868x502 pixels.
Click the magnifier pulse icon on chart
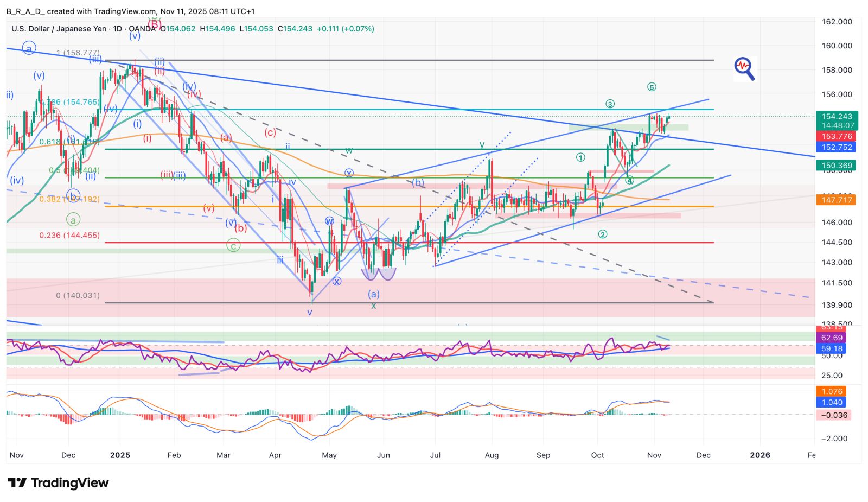point(744,68)
